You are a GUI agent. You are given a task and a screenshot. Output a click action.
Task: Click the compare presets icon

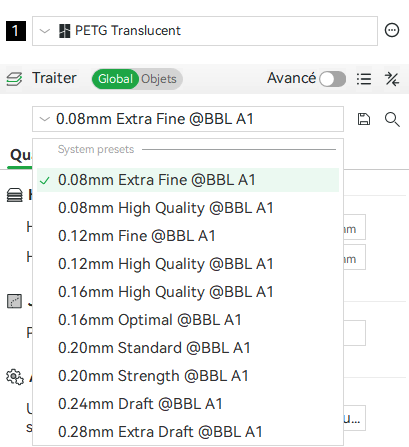(x=392, y=79)
